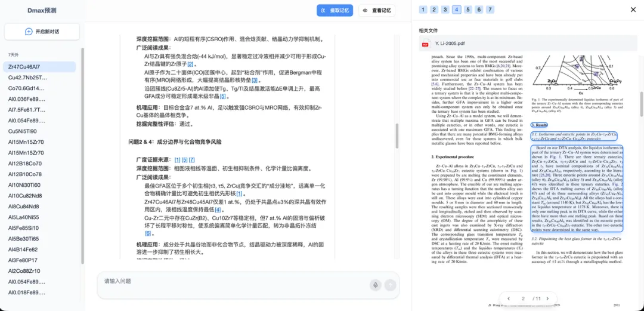Open citation link [7] in evidence sources
The height and width of the screenshot is (311, 644).
tap(192, 159)
